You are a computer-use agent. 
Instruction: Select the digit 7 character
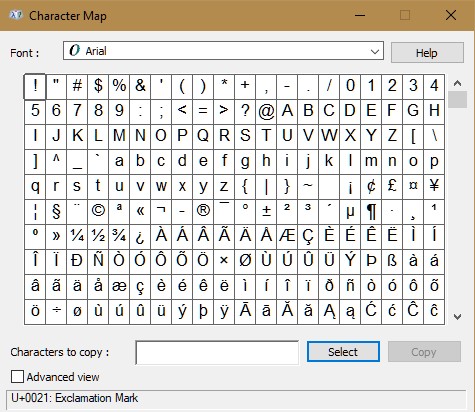click(x=77, y=112)
